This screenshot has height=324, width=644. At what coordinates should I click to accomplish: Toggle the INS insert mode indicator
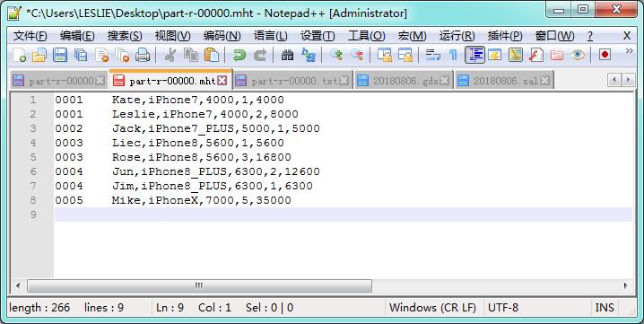605,308
